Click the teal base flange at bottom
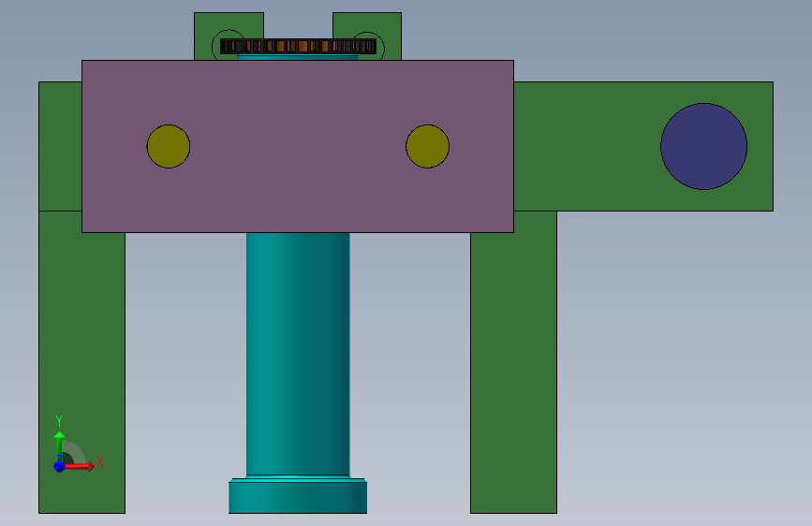 [298, 497]
